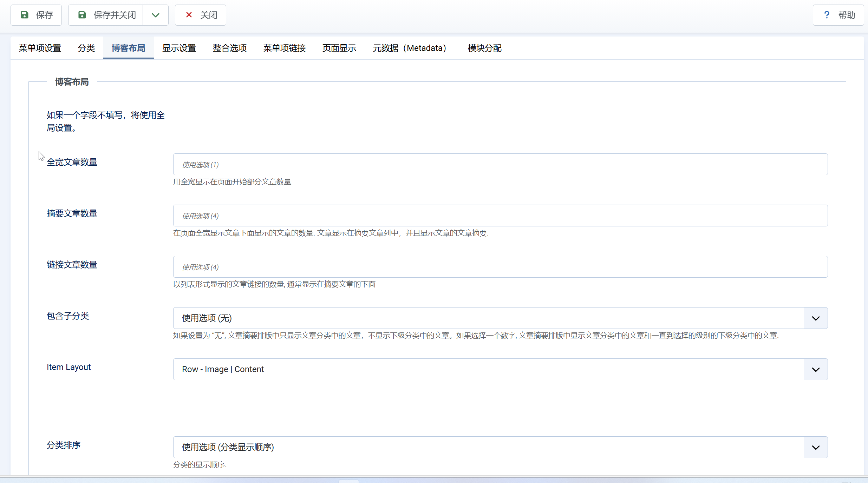Image resolution: width=868 pixels, height=483 pixels.
Task: Go to the 菜单项链接 tab
Action: tap(285, 48)
